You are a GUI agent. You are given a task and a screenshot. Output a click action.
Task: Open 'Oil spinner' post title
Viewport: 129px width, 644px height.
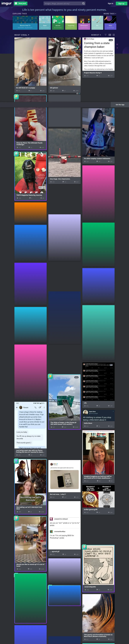tap(54, 88)
